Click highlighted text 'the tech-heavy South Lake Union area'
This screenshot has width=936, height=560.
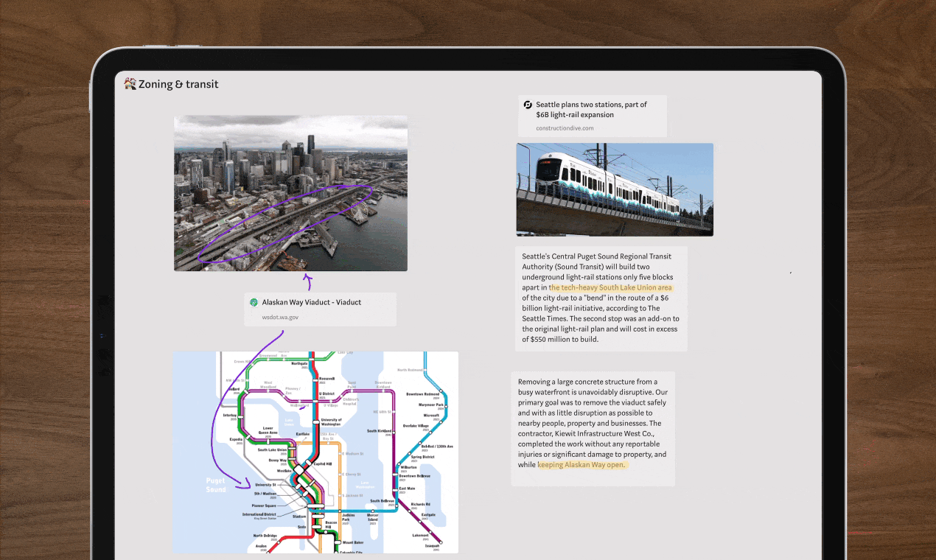611,287
